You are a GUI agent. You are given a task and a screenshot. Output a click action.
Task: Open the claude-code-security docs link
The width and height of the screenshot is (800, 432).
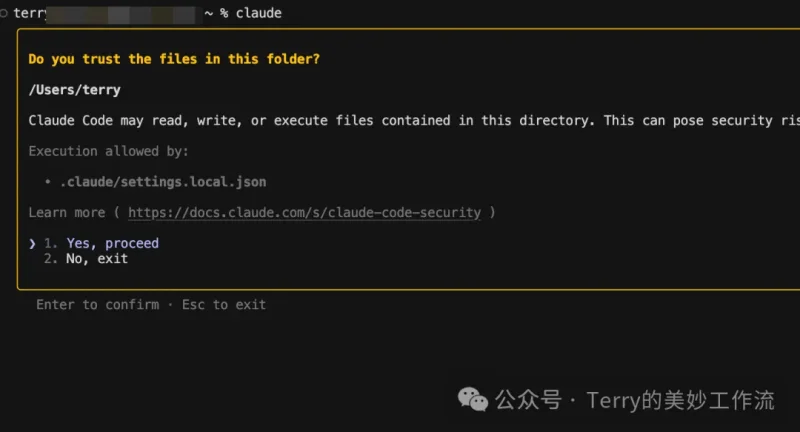pos(305,213)
